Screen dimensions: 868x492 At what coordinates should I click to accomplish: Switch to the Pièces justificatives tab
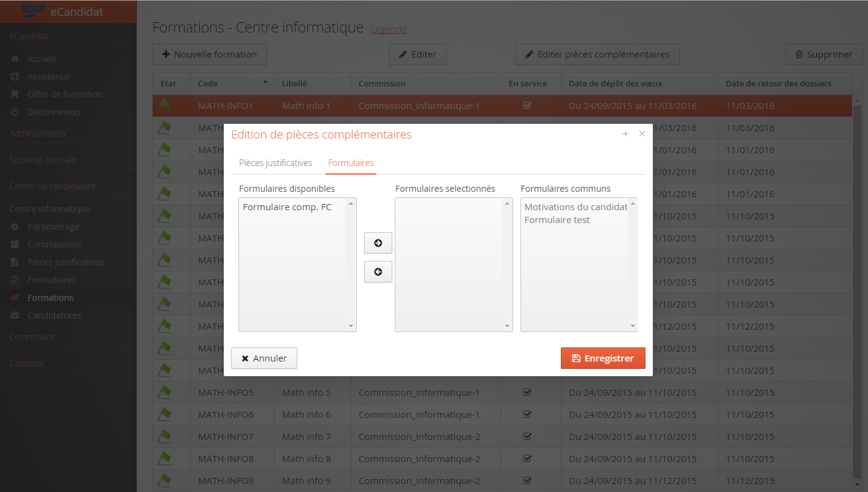coord(275,163)
